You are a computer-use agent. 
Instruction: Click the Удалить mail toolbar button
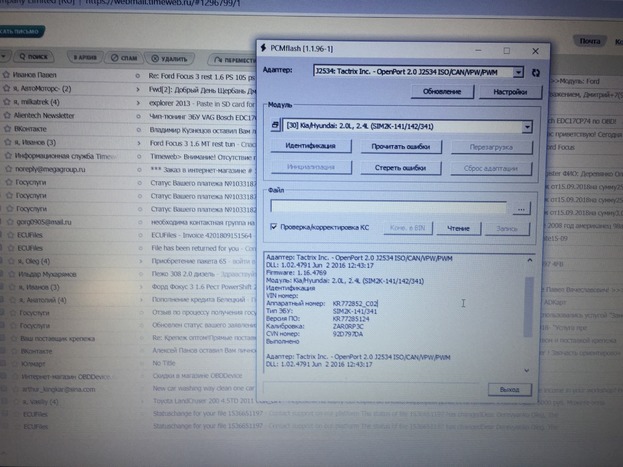[166, 59]
